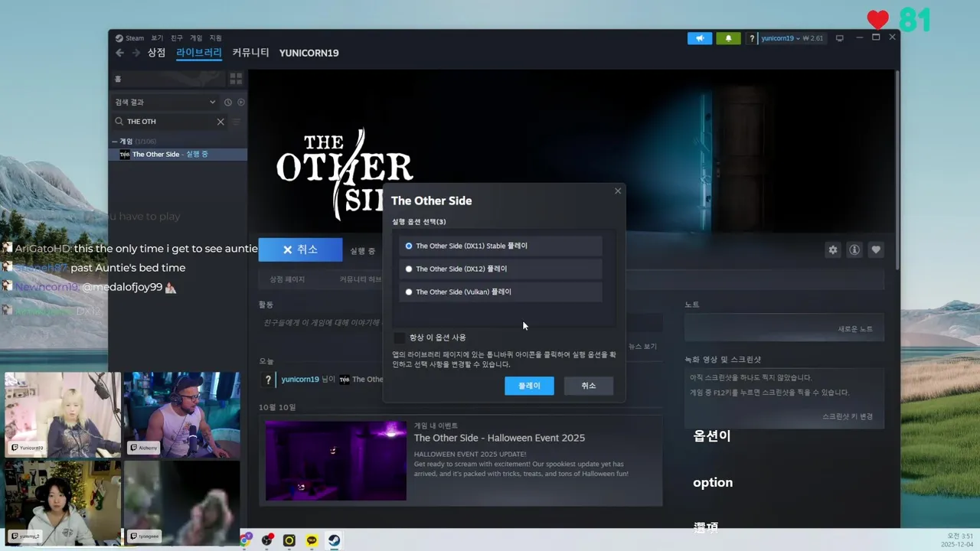The image size is (980, 551).
Task: Switch library to grid collections view
Action: (236, 79)
